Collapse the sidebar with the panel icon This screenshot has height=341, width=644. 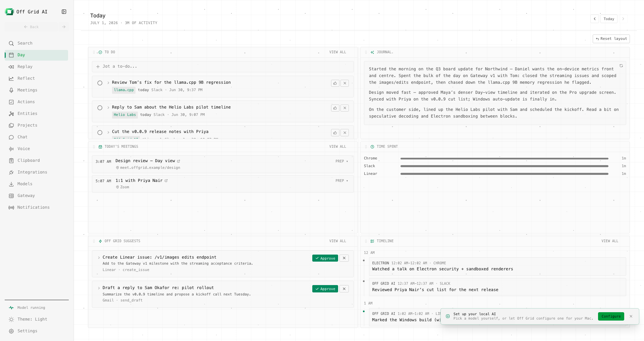point(64,12)
